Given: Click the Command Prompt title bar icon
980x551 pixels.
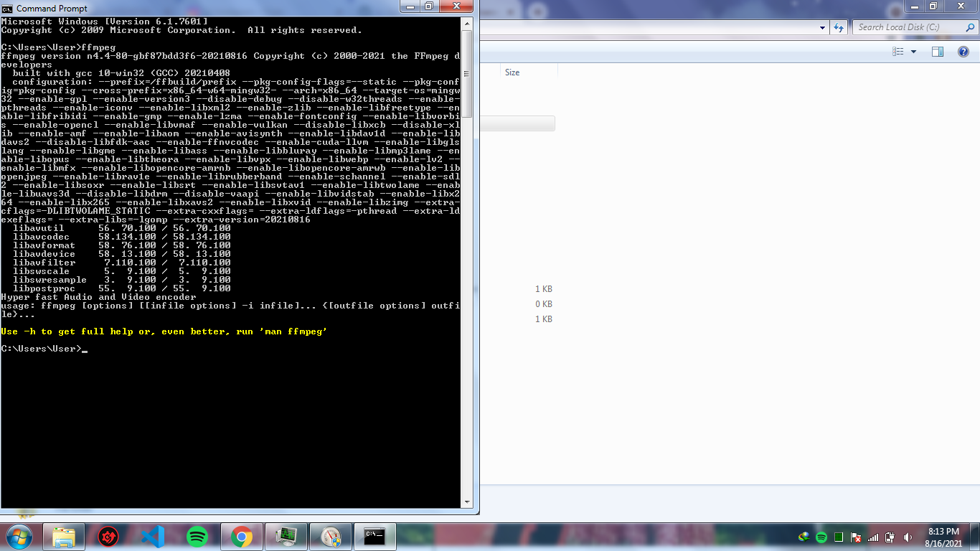Looking at the screenshot, I should 7,8.
